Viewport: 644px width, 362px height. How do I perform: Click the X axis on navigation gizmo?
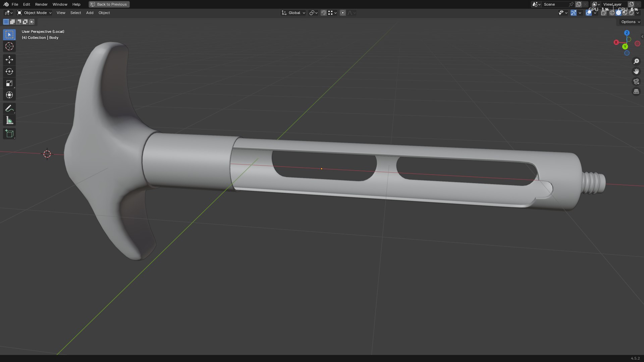point(616,42)
